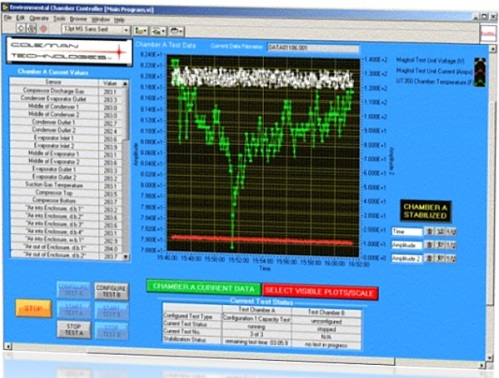Toggle the Time scale lock

[430, 231]
